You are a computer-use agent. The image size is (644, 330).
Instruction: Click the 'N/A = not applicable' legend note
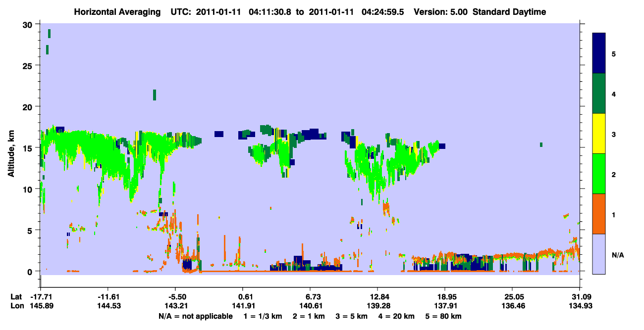[x=195, y=316]
